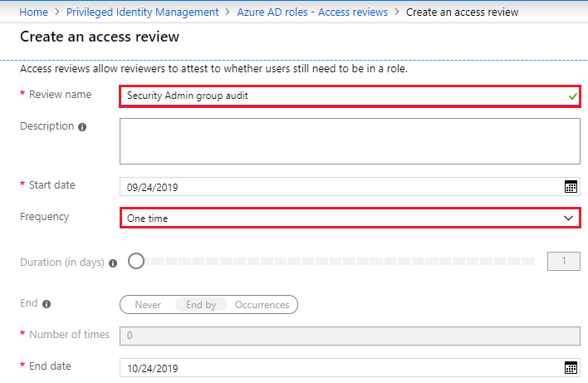
Task: Open Privileged Identity Management breadcrumb
Action: click(143, 12)
